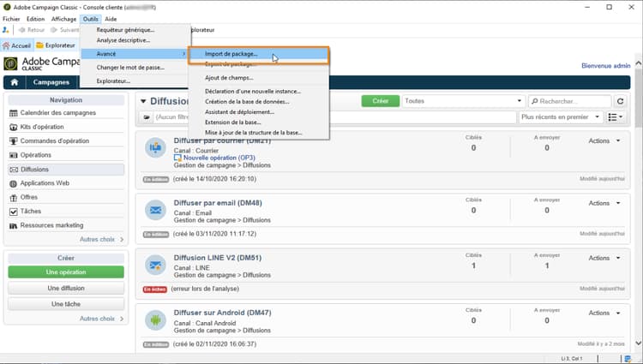Open Tâches in navigation

click(x=31, y=212)
